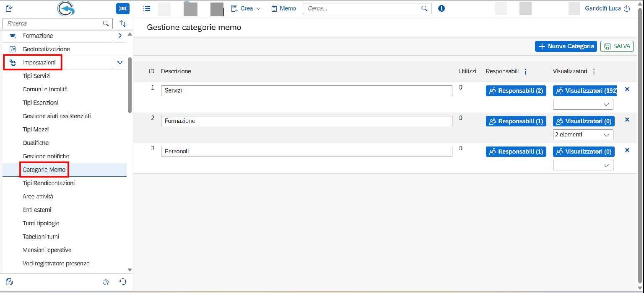The height and width of the screenshot is (293, 644).
Task: Click the sort arrows icon beside Ricerca
Action: [x=123, y=23]
